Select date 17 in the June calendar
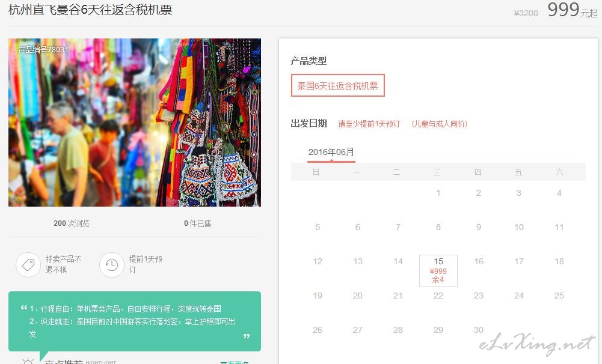Image resolution: width=602 pixels, height=364 pixels. tap(518, 261)
